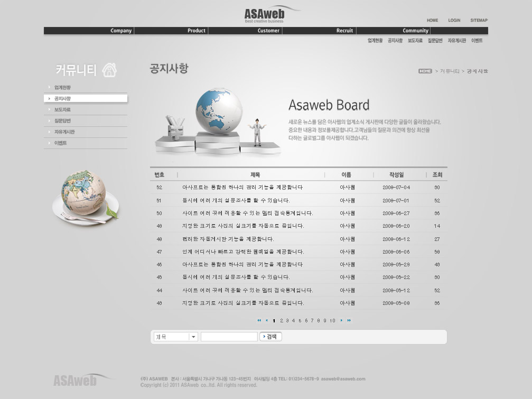This screenshot has width=532, height=399.
Task: Click inside the search text input box
Action: (229, 337)
